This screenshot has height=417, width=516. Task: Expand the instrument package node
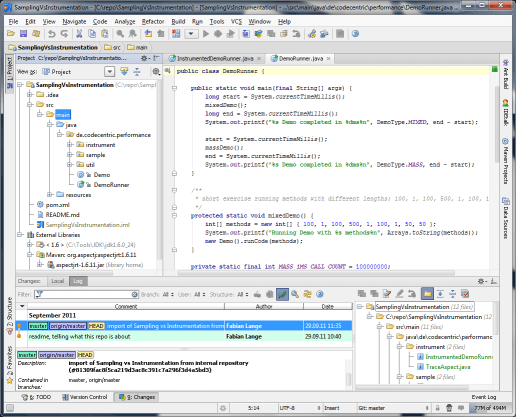coord(70,145)
